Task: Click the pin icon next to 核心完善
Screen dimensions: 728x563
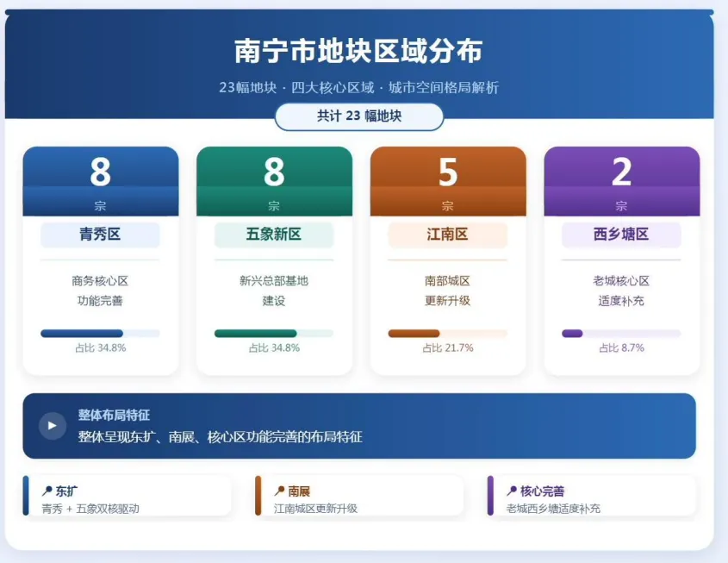Action: pyautogui.click(x=512, y=491)
